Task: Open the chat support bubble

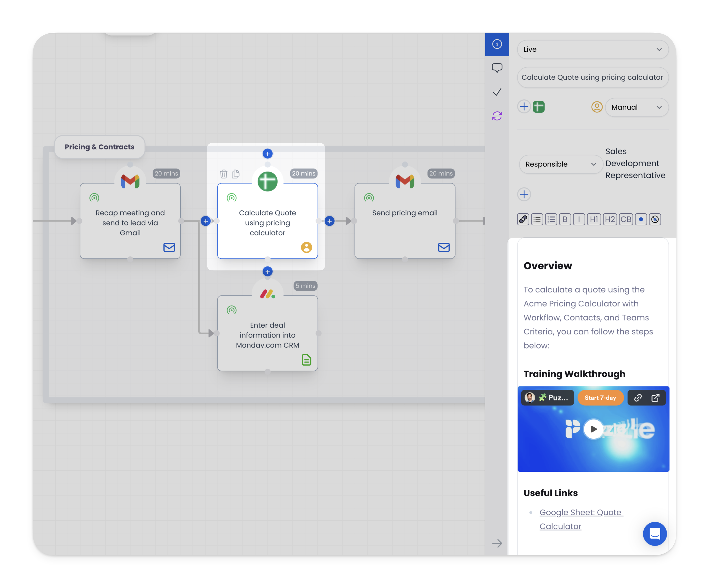Action: [655, 534]
